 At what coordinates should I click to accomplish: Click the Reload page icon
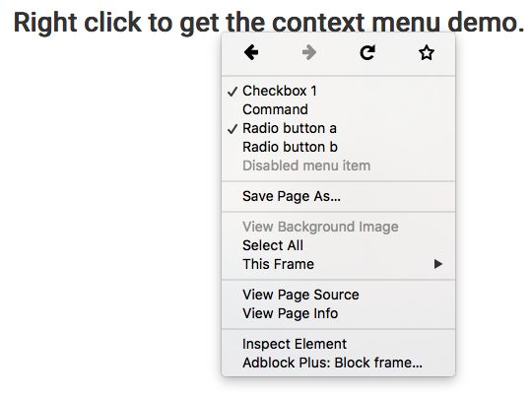[x=367, y=52]
